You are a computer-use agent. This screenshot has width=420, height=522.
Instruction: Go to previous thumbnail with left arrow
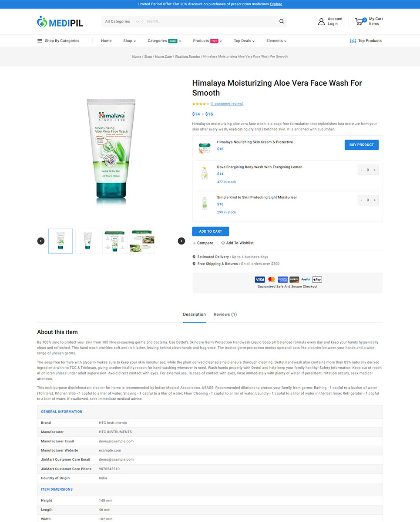(x=41, y=241)
